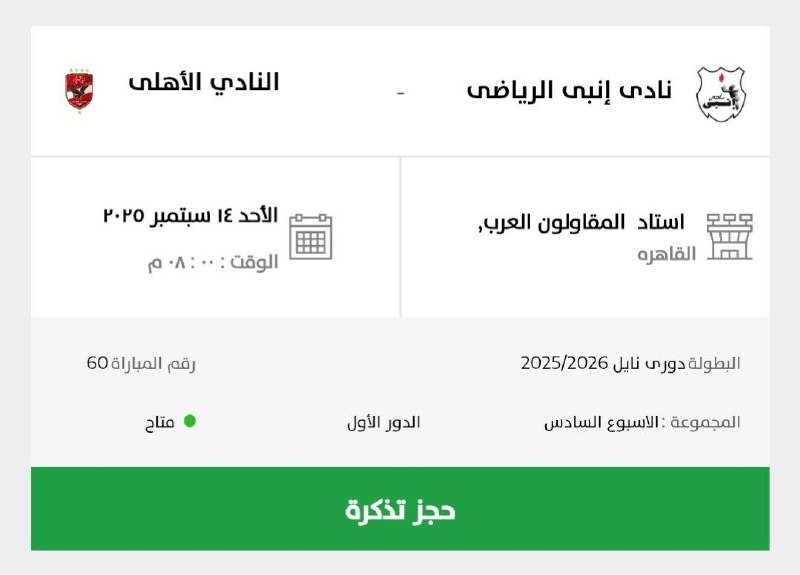Click the date الأحد ١٤ سبتمبر ٢٠٢٥

pos(191,215)
